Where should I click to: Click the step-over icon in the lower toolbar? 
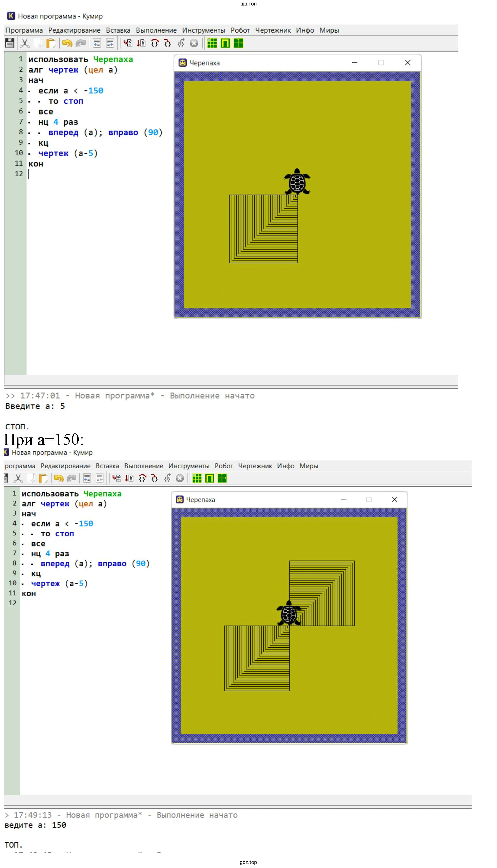(x=142, y=478)
